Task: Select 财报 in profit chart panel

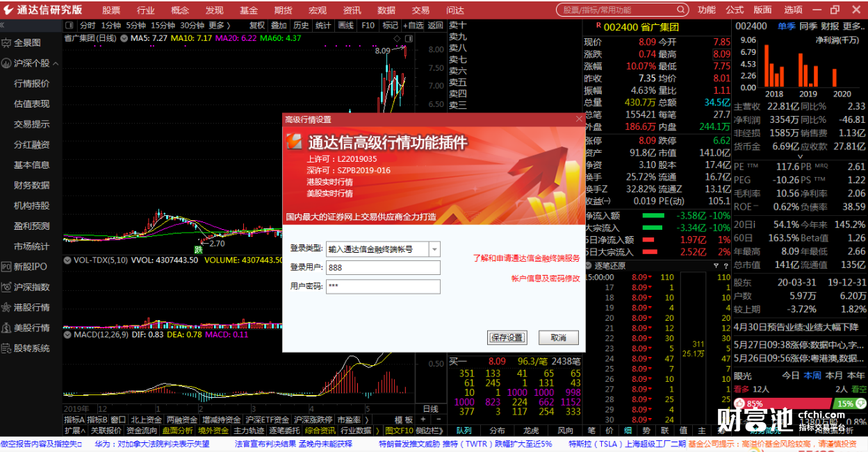Action: click(x=830, y=26)
